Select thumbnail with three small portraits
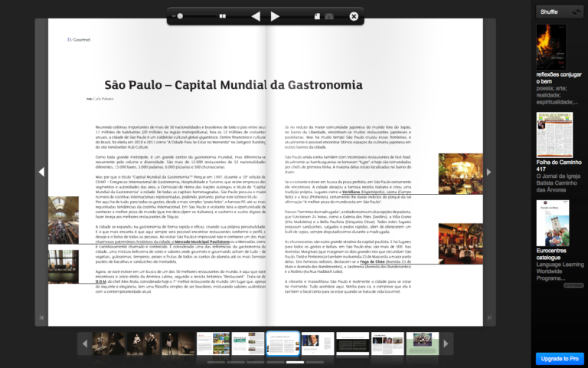588x368 pixels. click(x=387, y=343)
